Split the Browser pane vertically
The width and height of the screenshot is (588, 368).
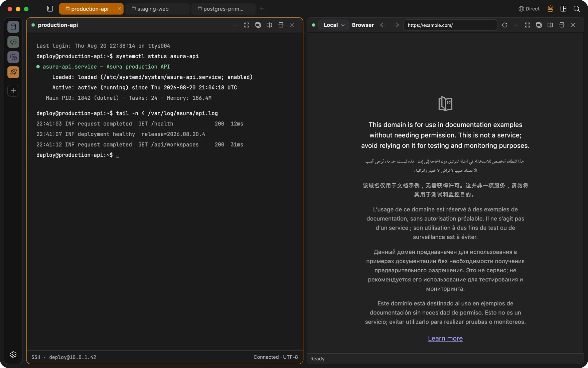click(x=550, y=25)
